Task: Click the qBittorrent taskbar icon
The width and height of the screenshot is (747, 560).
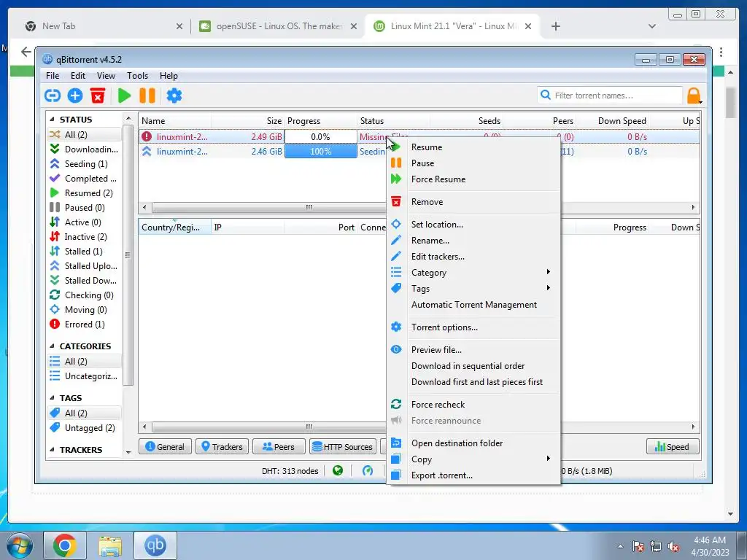Action: coord(155,545)
